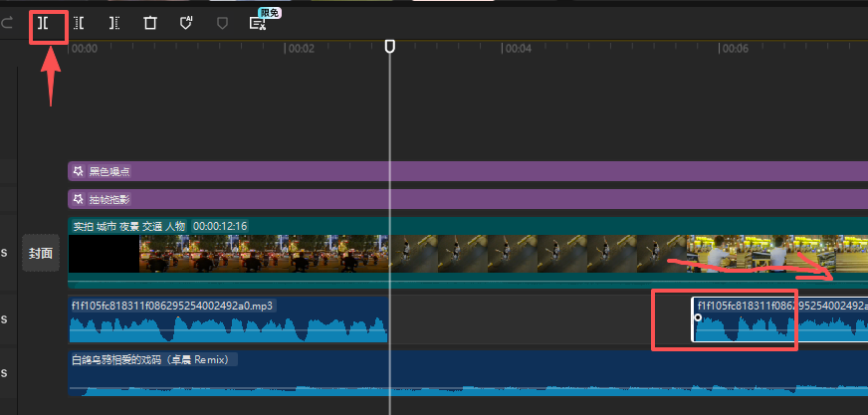Click the playhead handle on the ruler
The image size is (868, 415).
tap(389, 47)
